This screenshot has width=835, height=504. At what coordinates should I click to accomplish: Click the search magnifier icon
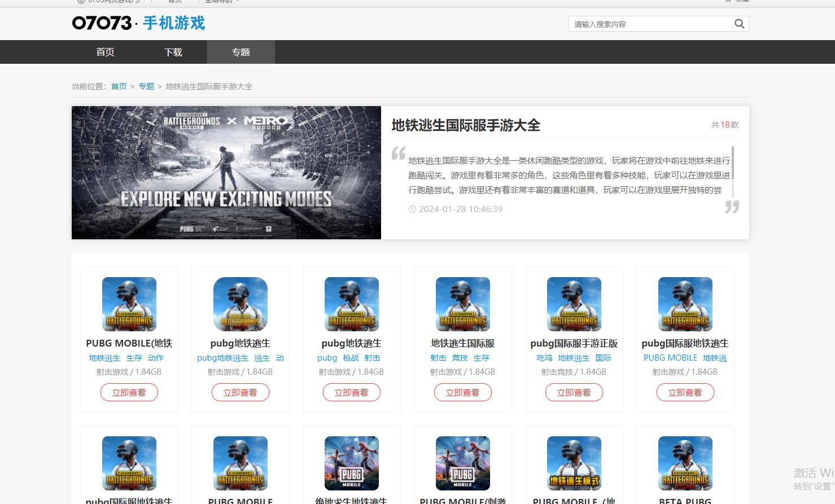pos(738,24)
